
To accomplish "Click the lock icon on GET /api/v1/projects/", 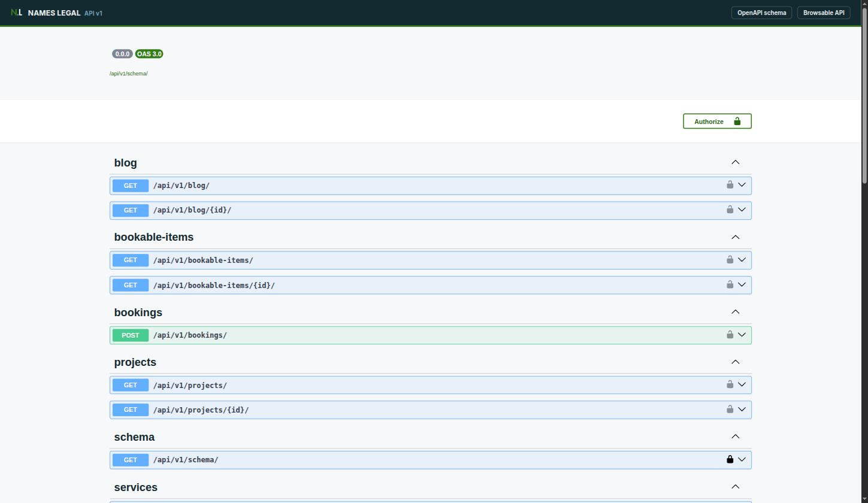I will pyautogui.click(x=730, y=384).
